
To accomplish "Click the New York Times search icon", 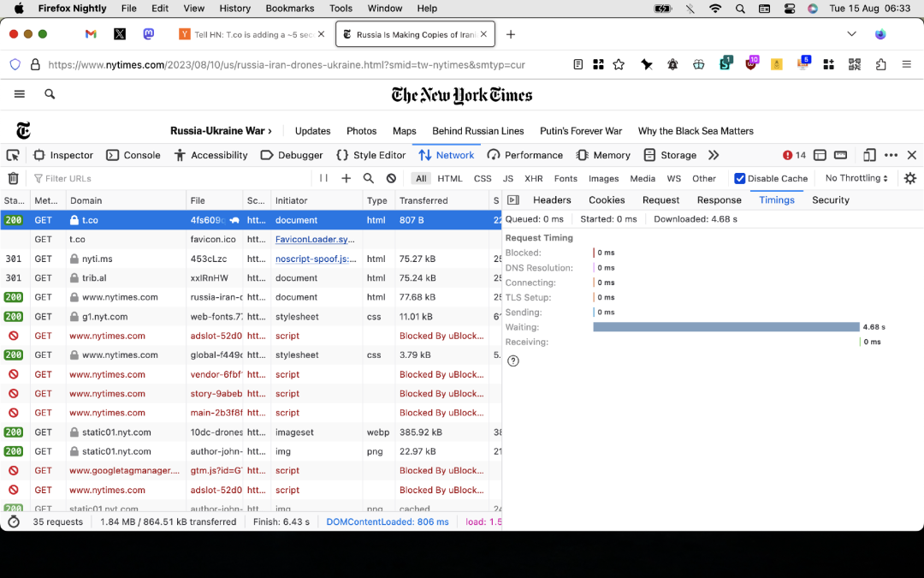I will tap(50, 94).
